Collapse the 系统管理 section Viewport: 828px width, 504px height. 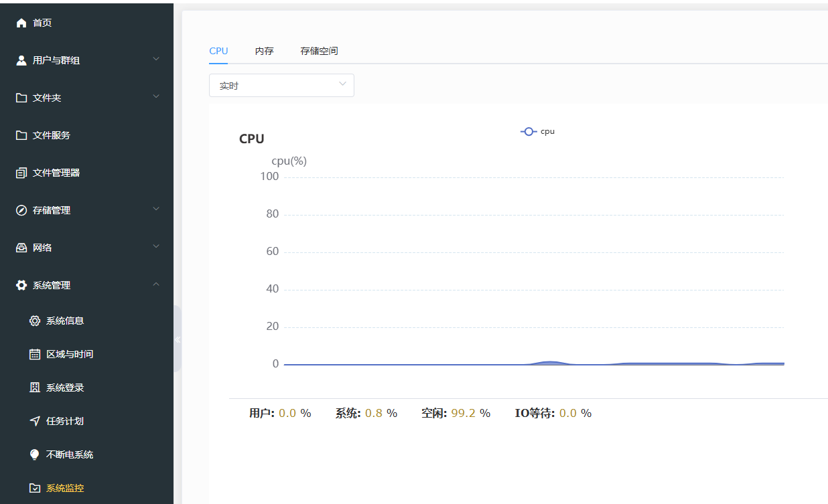pyautogui.click(x=155, y=283)
